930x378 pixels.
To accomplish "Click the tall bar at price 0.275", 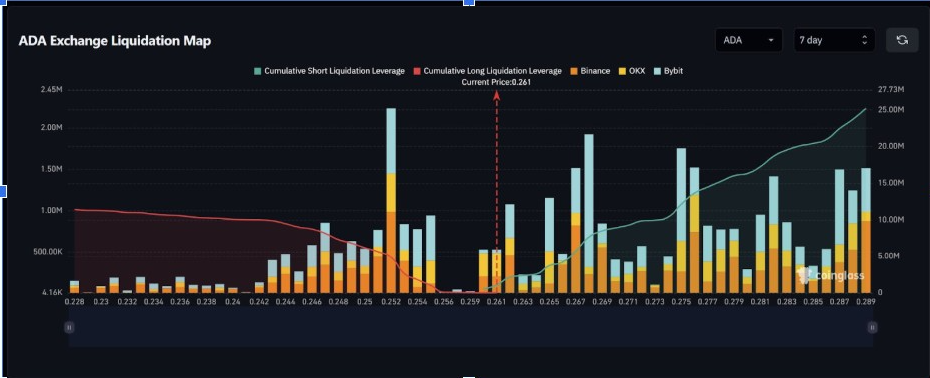I will tap(681, 220).
